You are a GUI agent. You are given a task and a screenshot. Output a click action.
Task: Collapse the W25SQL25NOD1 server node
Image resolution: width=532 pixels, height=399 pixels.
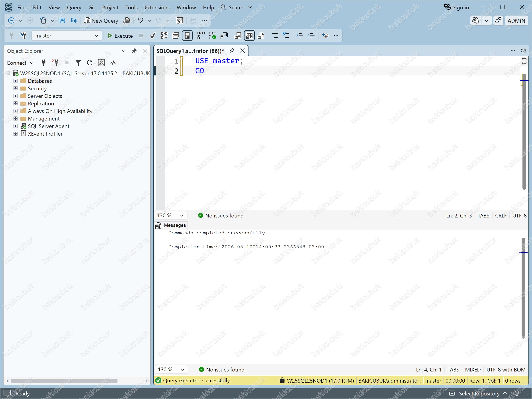(x=8, y=73)
